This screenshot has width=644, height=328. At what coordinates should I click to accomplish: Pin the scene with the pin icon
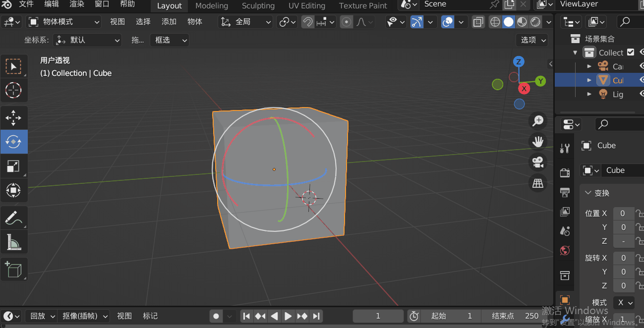click(x=494, y=4)
